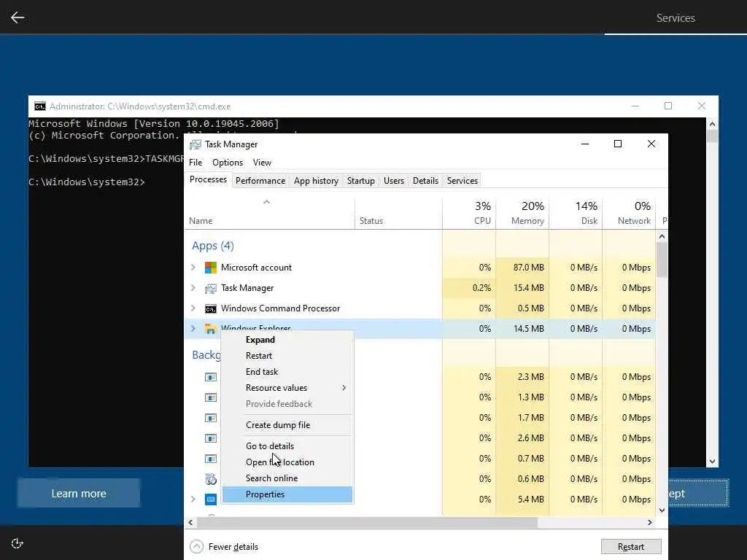Switch to the Task Manager Services tab

coord(462,181)
